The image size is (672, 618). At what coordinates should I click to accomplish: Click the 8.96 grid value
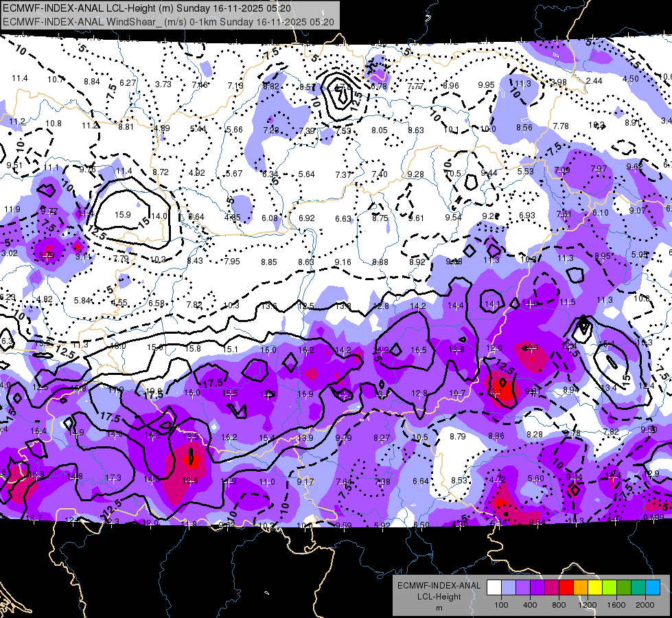(x=451, y=86)
